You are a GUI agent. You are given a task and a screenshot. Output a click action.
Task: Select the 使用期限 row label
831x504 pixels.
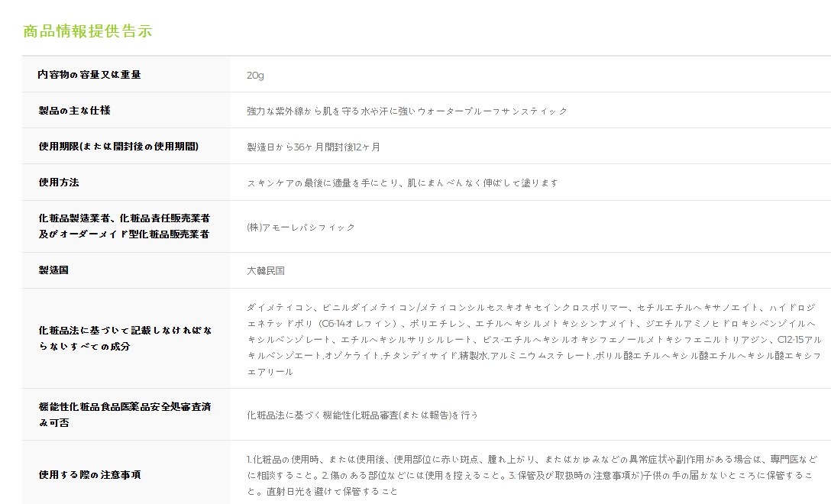pos(118,147)
